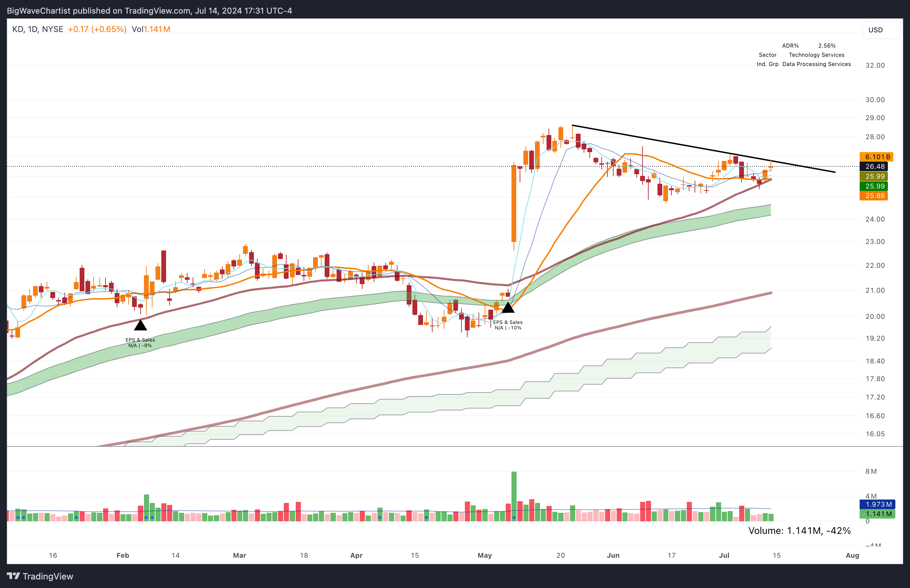Click the TradingView logo at bottom left

tap(40, 576)
